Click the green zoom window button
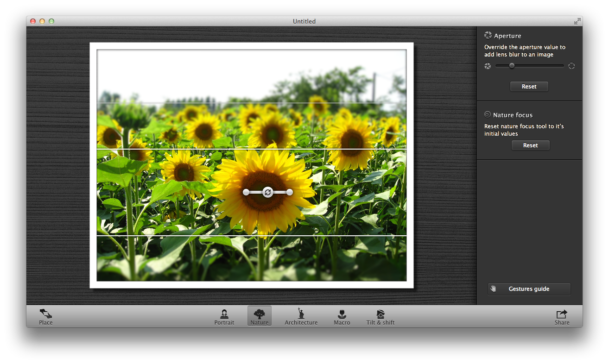This screenshot has width=609, height=364. pyautogui.click(x=51, y=21)
